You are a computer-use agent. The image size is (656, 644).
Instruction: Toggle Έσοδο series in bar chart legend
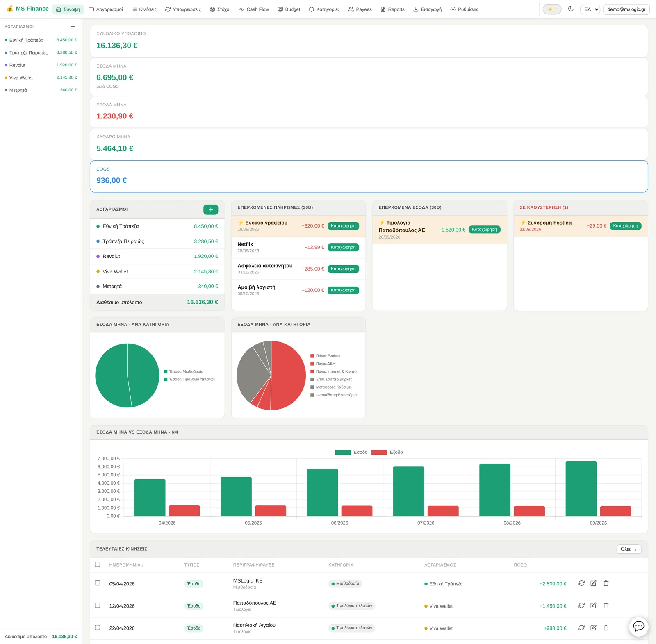(x=351, y=452)
